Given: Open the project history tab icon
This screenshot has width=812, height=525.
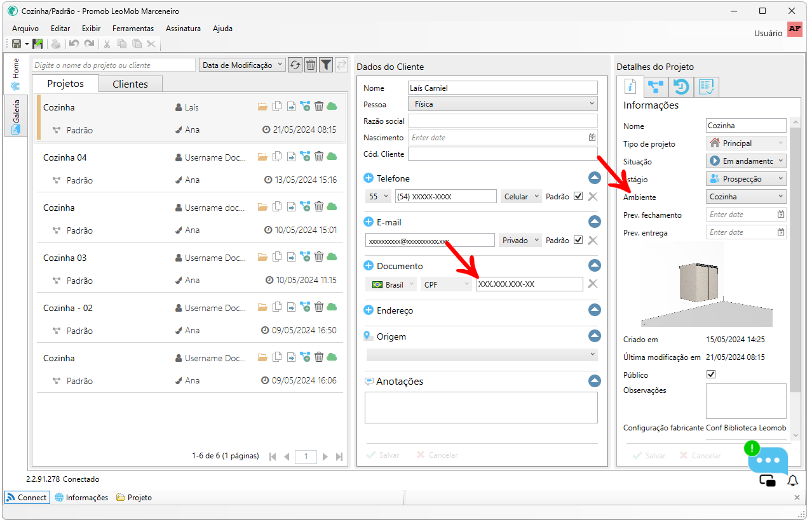Looking at the screenshot, I should tap(682, 87).
